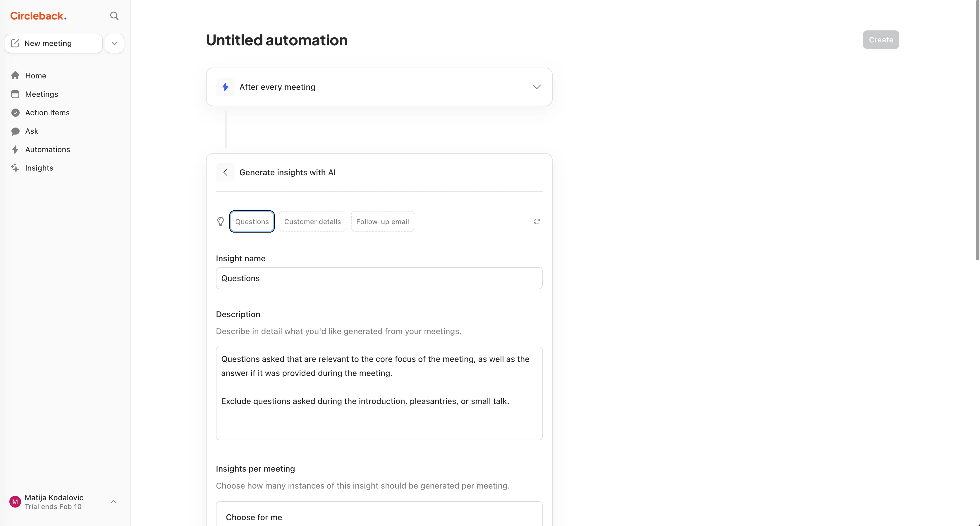Screen dimensions: 980x526
Task: Go to Action Items in sidebar
Action: pos(47,113)
